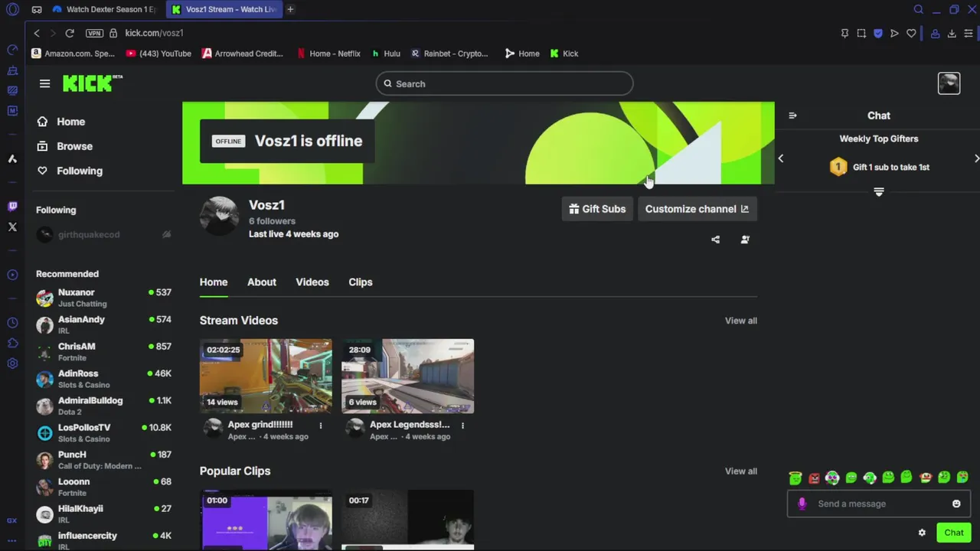Click the green Chat send button

point(953,533)
